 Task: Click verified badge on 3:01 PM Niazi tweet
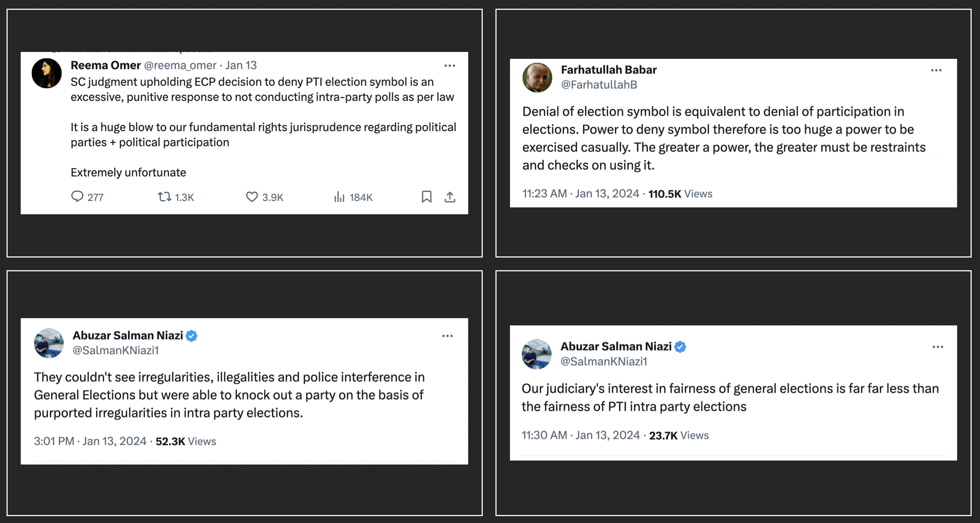tap(192, 336)
